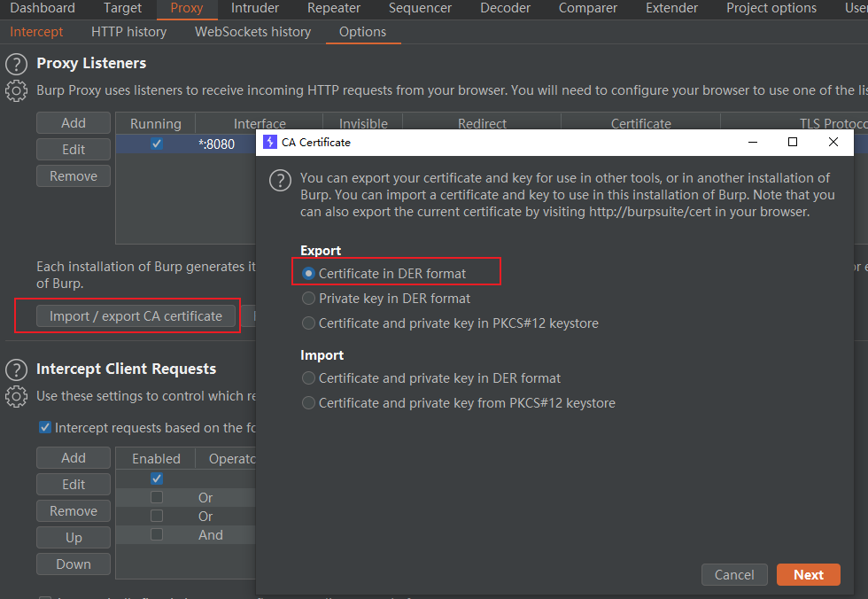
Task: Enable the And intercept rule checkbox
Action: (157, 534)
